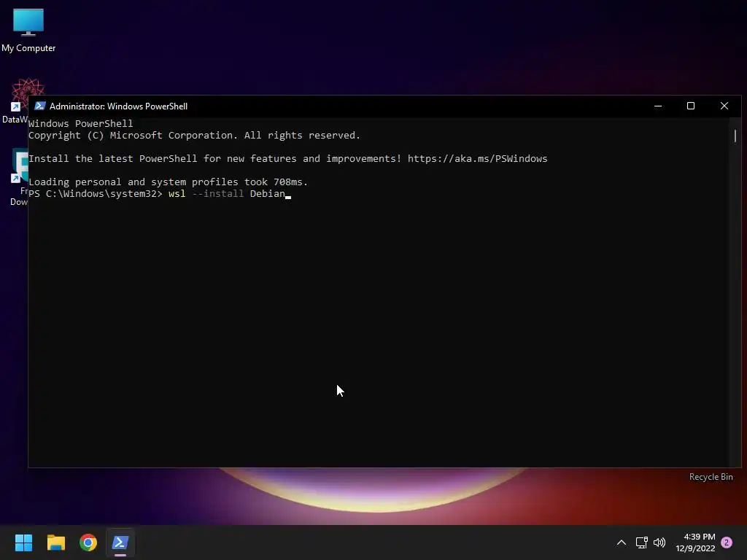Open the Windows Start menu
The height and width of the screenshot is (560, 747).
(x=23, y=542)
